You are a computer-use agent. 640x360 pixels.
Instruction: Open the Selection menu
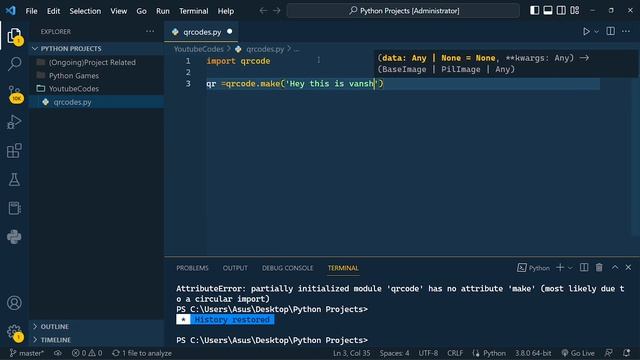85,11
